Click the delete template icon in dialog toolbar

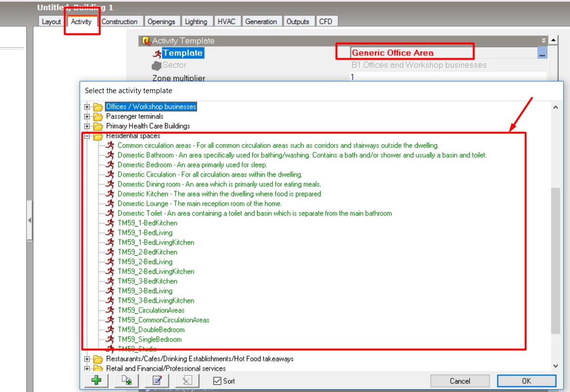click(187, 380)
